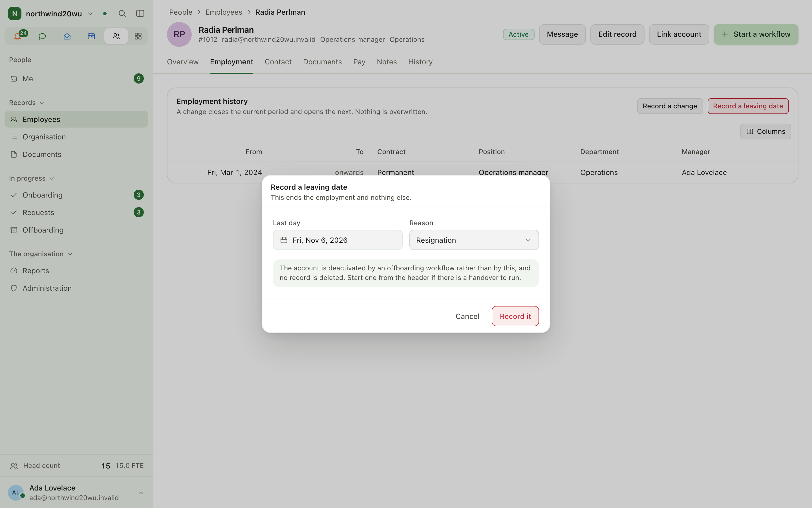
Task: Open Offboarding in the sidebar
Action: (x=76, y=230)
